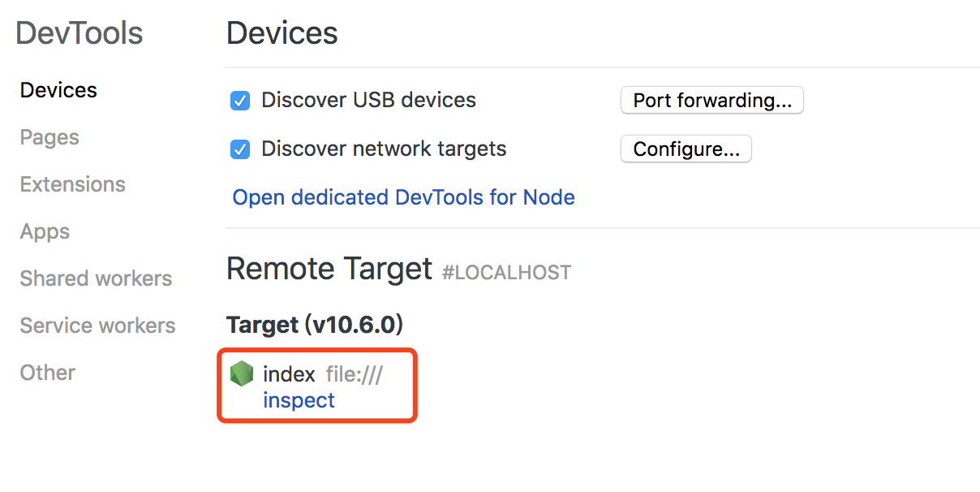
Task: Show the Shared workers section
Action: pos(96,278)
